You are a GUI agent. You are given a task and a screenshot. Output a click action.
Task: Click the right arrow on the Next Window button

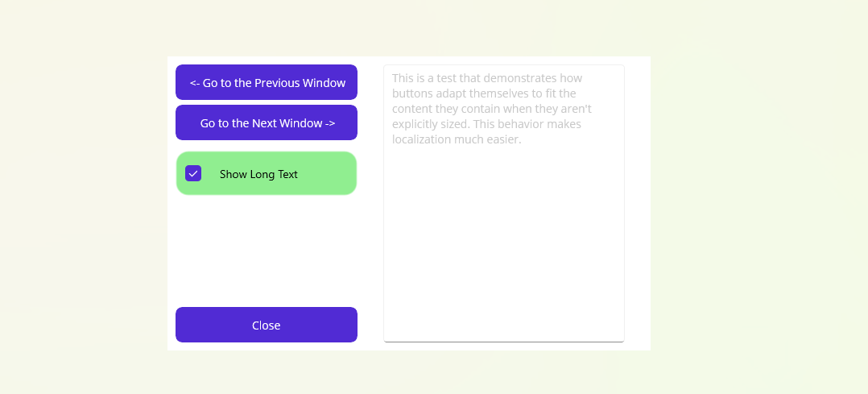[x=330, y=123]
